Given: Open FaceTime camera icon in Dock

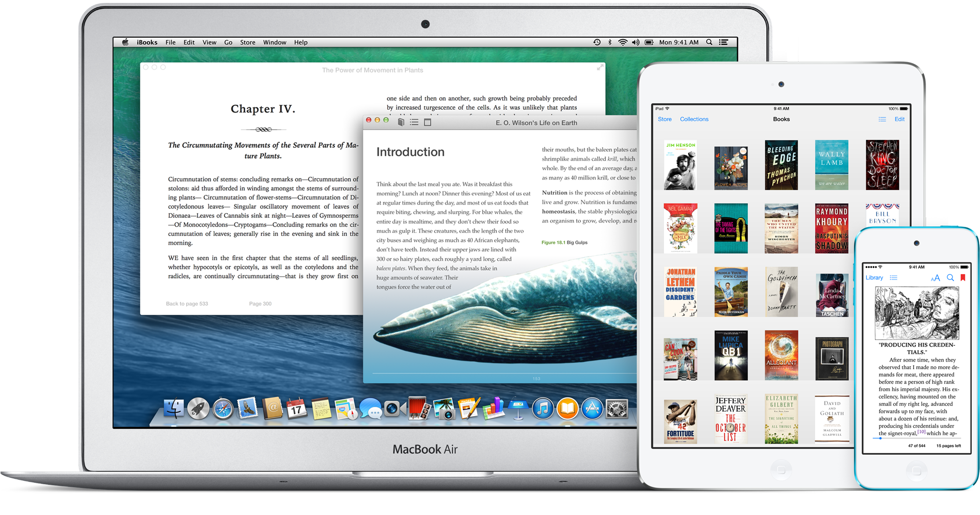Looking at the screenshot, I should tap(394, 409).
